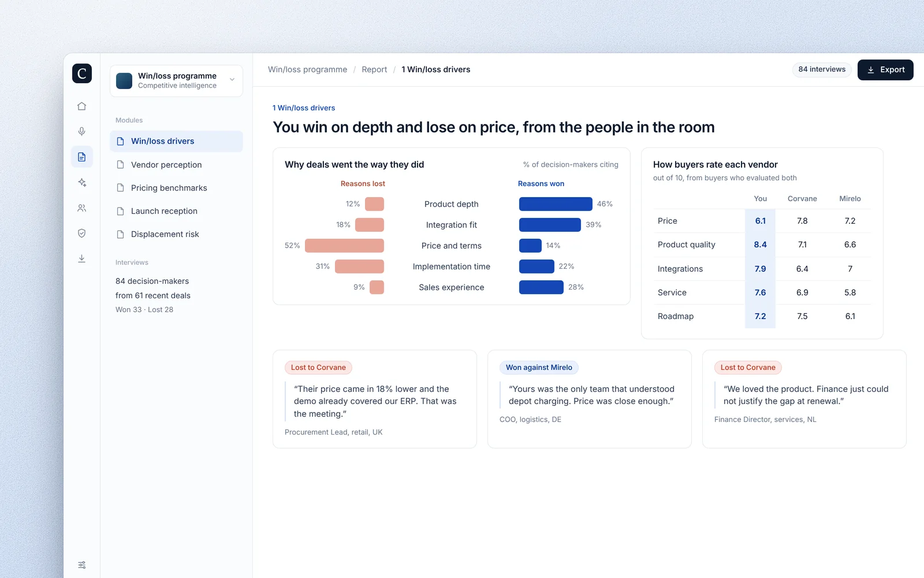Click the Product depth 46% won bar
The image size is (924, 578).
(x=556, y=204)
